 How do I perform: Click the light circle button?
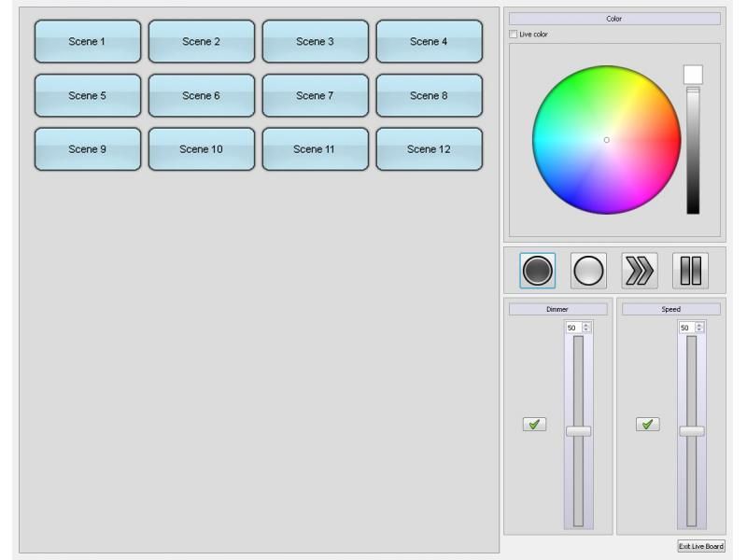click(x=588, y=271)
